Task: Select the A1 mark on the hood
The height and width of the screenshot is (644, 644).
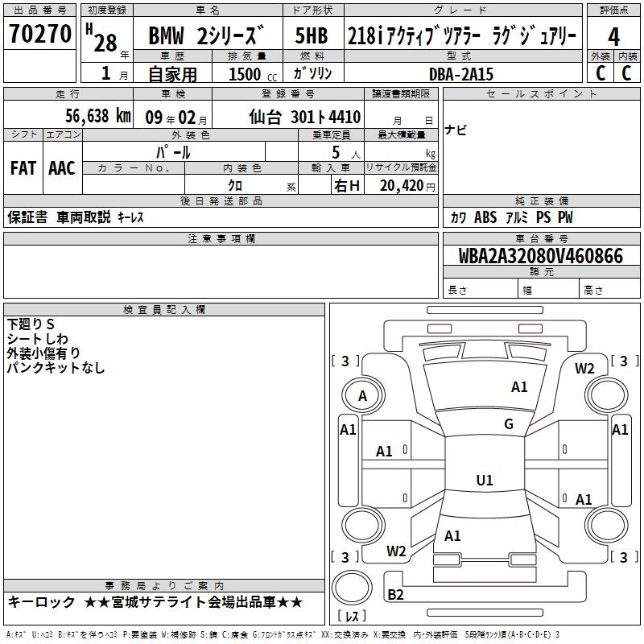Action: [x=519, y=387]
